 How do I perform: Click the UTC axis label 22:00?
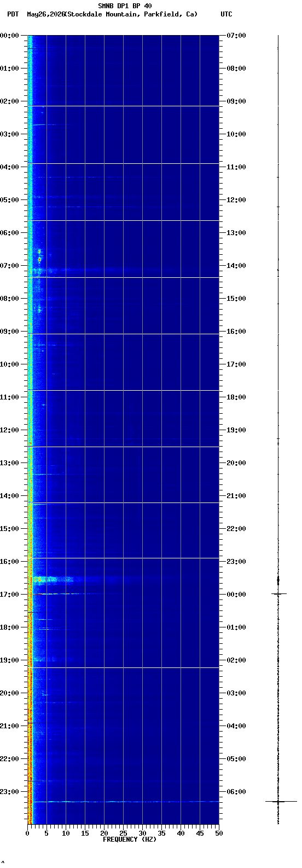click(x=236, y=529)
